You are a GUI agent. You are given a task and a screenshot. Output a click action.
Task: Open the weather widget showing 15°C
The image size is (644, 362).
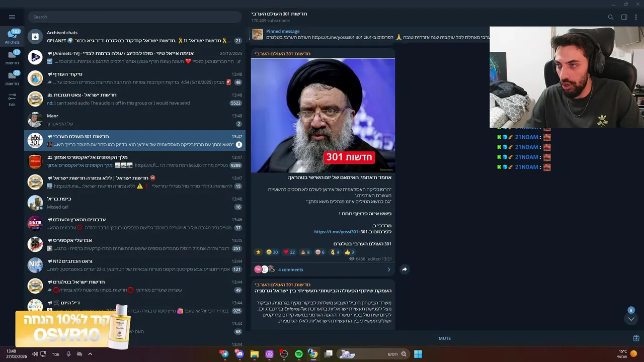[627, 354]
